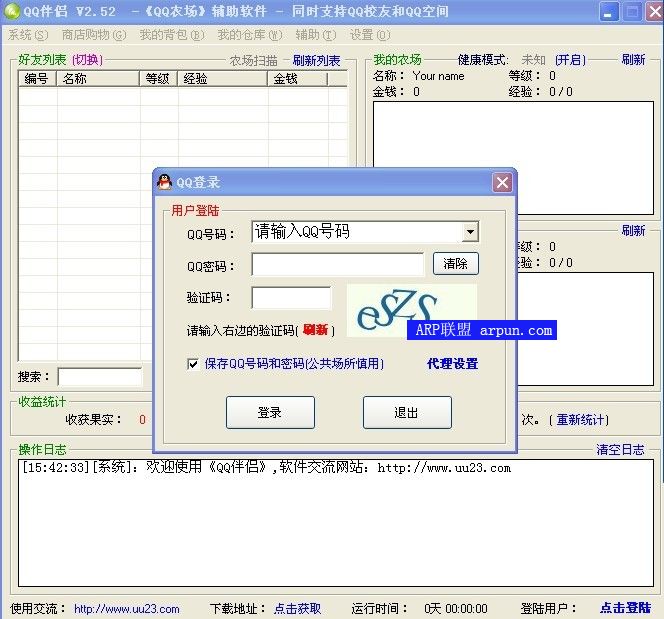Sort by the 编号 column header
The height and width of the screenshot is (619, 664).
(x=38, y=79)
